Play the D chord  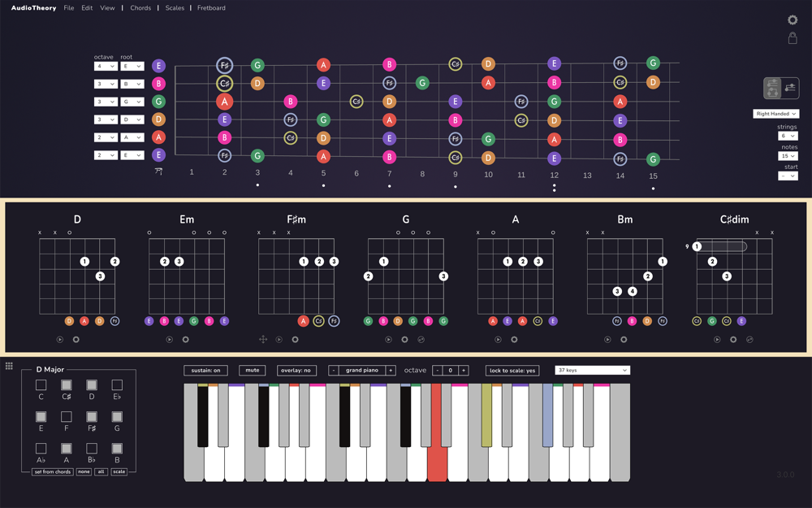click(60, 340)
